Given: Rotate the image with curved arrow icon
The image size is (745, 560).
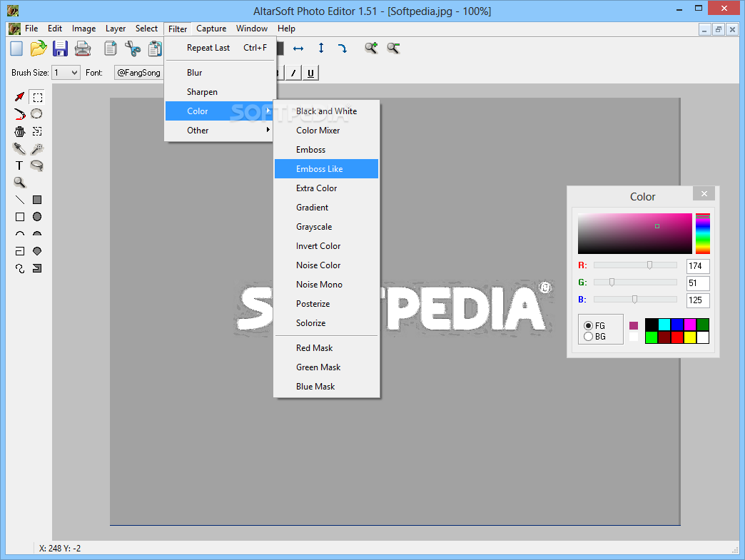Looking at the screenshot, I should [x=342, y=49].
